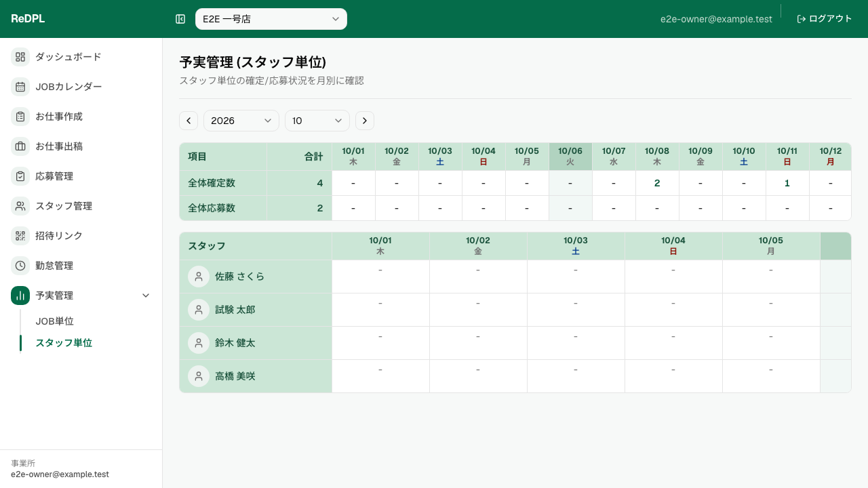Collapse the 予実管理 menu chevron
This screenshot has height=488, width=868.
pos(145,296)
